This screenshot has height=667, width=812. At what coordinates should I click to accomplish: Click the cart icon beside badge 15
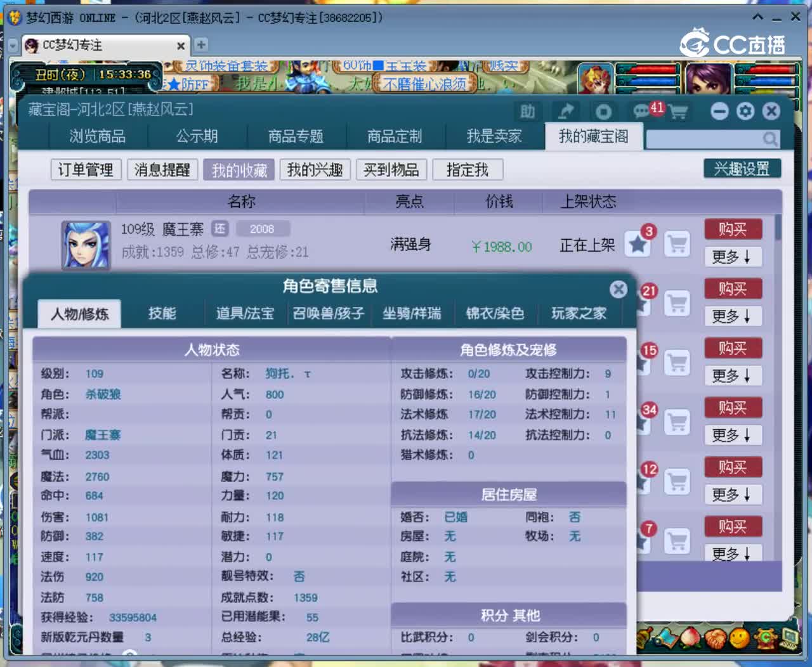pos(677,363)
